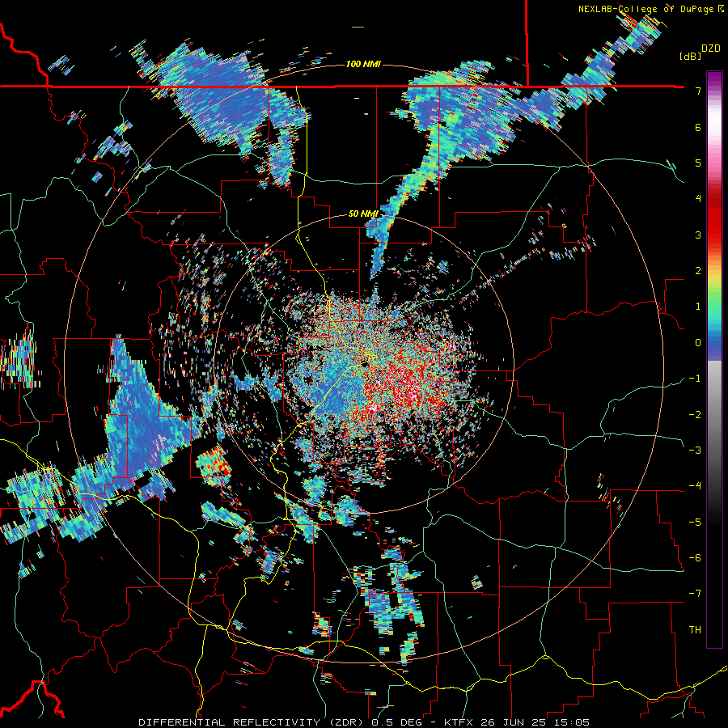The image size is (728, 728).
Task: Click the positive 4 value on scale
Action: (698, 198)
